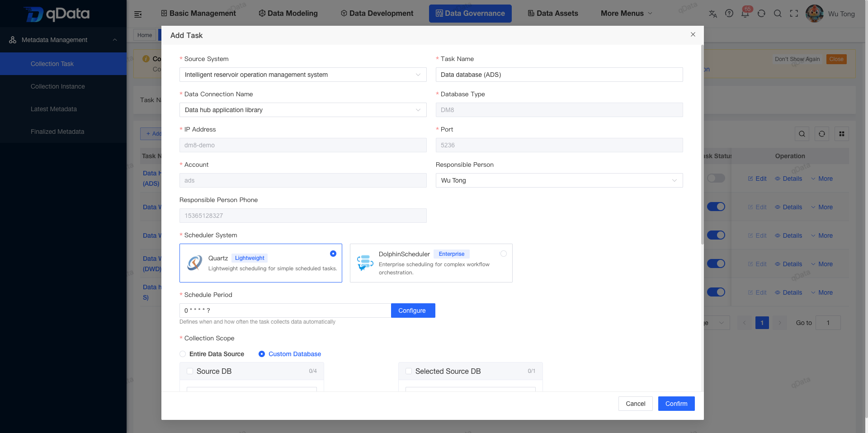The height and width of the screenshot is (433, 868).
Task: Open the language translation icon
Action: pos(713,14)
